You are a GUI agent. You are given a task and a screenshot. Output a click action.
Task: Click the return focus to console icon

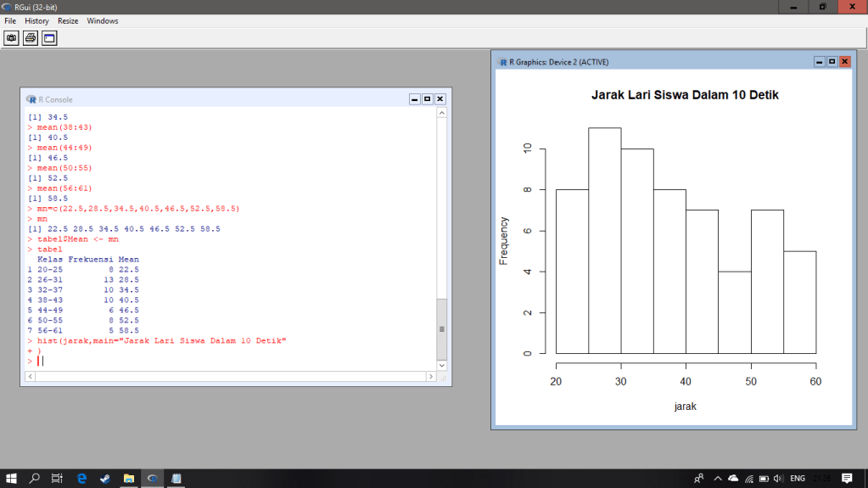pos(49,38)
